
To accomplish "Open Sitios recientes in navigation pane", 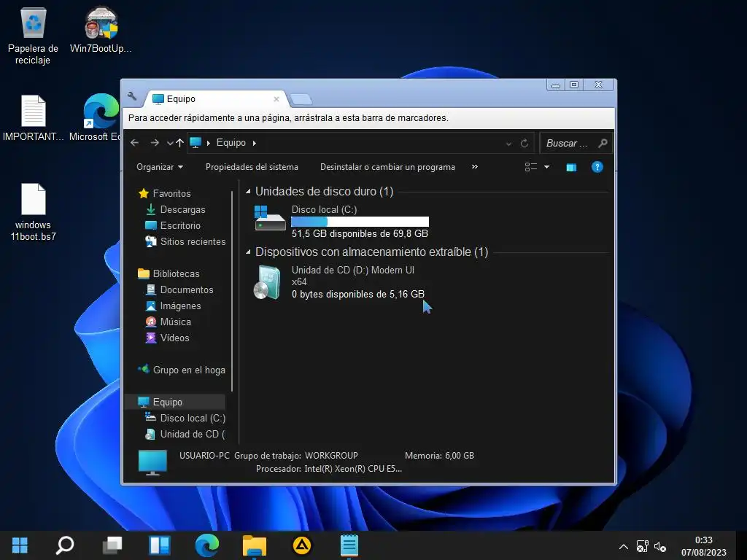I will (x=186, y=241).
